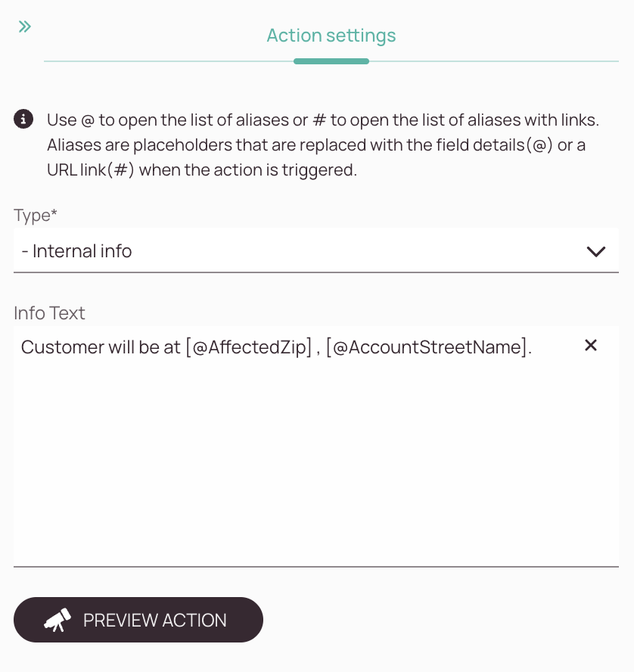Click the telescope icon in Preview Action
This screenshot has height=672, width=634.
57,620
